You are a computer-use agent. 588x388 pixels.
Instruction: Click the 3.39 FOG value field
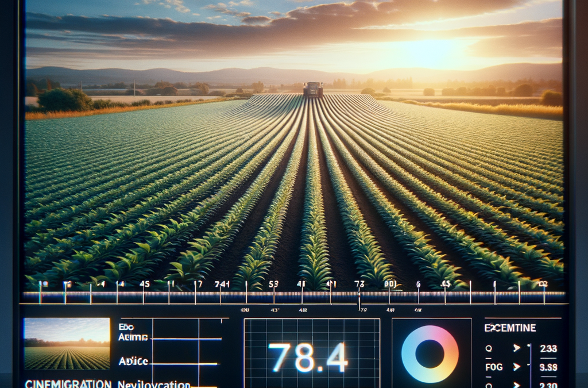[x=548, y=367]
